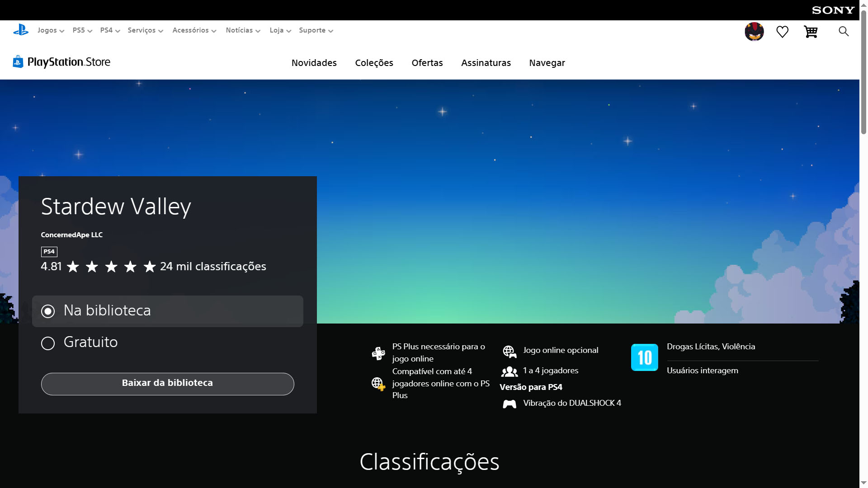
Task: Click the PlayStation logo icon
Action: [x=21, y=30]
